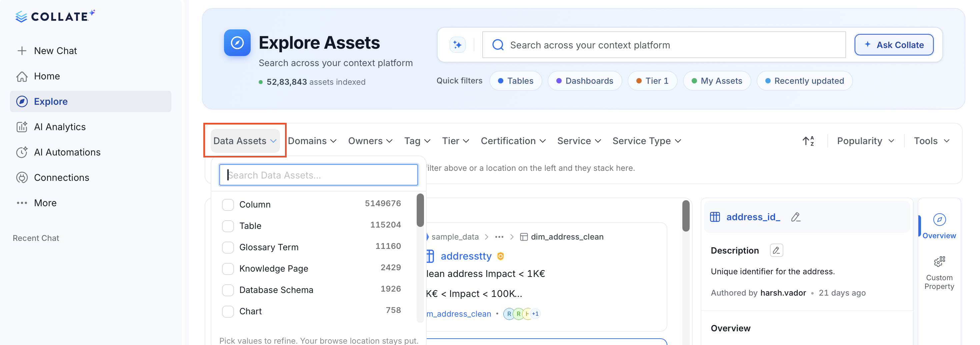Open the Tag filter dropdown
Screen dimensions: 980x345
(417, 141)
